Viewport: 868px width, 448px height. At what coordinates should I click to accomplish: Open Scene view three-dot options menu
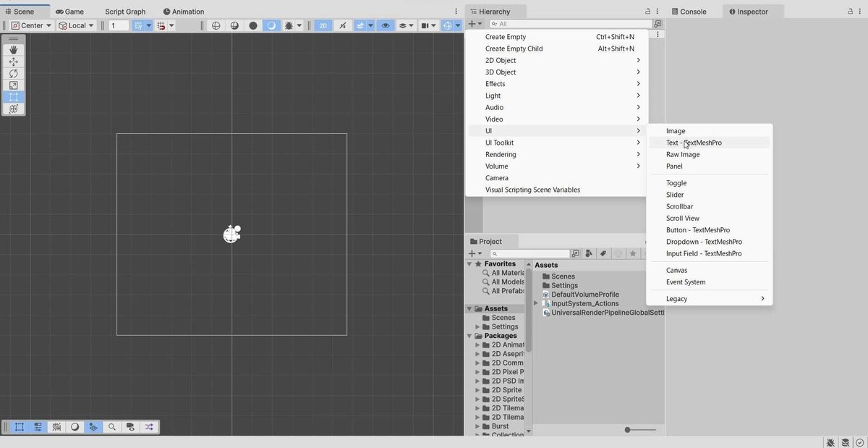click(456, 12)
